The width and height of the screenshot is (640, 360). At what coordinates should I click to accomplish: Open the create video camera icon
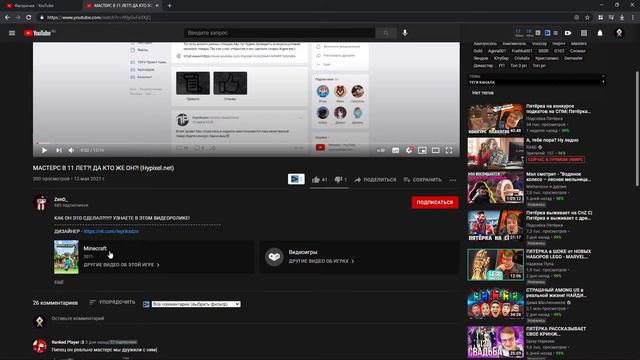pyautogui.click(x=568, y=33)
